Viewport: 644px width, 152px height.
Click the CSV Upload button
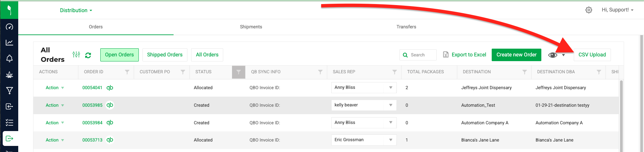(592, 55)
